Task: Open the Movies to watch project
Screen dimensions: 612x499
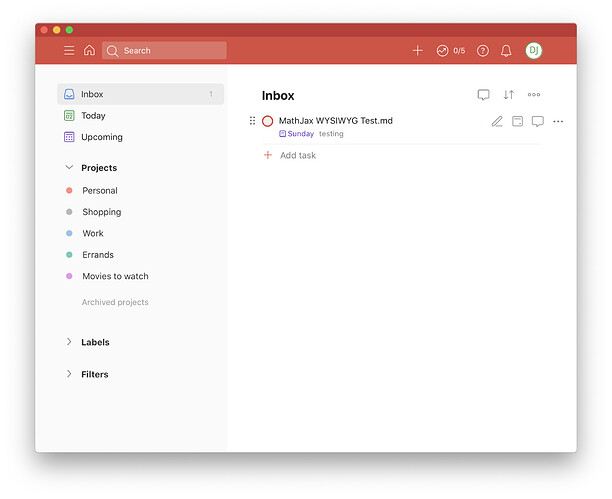Action: point(116,276)
